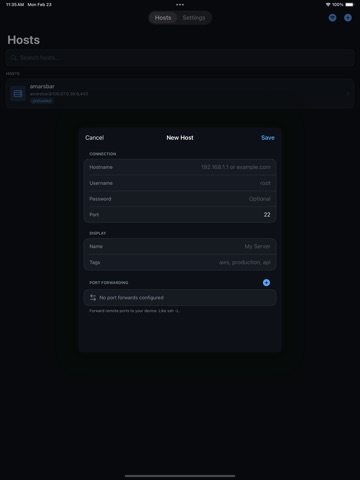Select the amarsbar host name
Image resolution: width=360 pixels, height=480 pixels.
point(42,86)
